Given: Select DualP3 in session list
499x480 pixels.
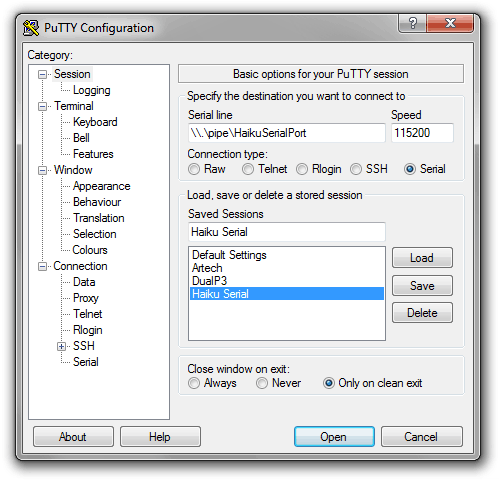Looking at the screenshot, I should [x=287, y=281].
